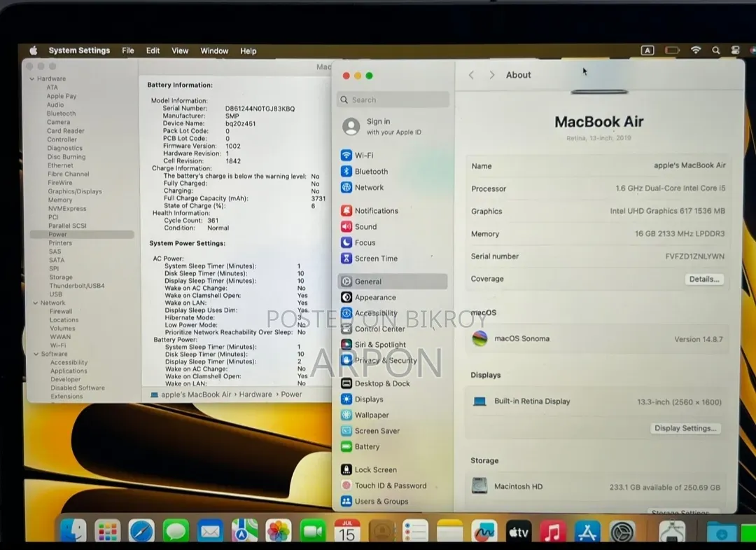Go back in System Settings
Screen dimensions: 756x550
click(x=472, y=75)
